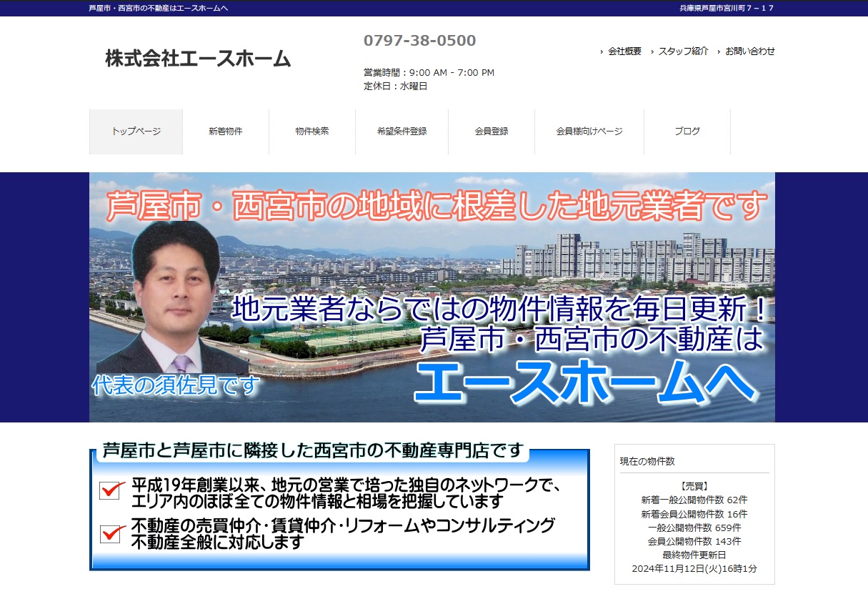Open the お問い合わせ contact link
The width and height of the screenshot is (868, 589).
coord(749,51)
